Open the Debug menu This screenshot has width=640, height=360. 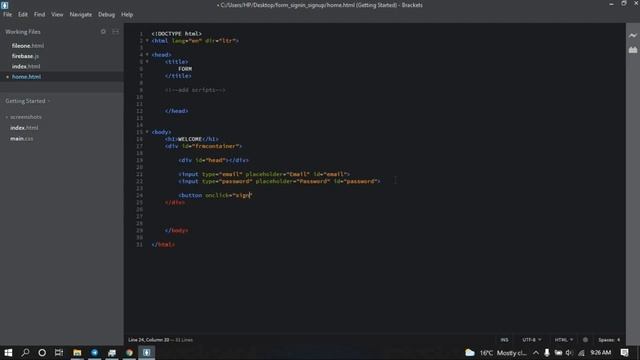click(x=107, y=14)
